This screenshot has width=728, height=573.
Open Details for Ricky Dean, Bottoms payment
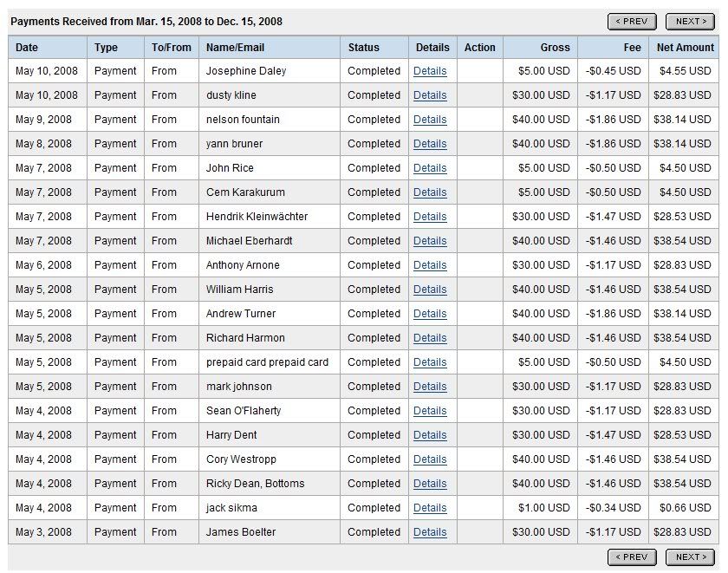coord(430,484)
